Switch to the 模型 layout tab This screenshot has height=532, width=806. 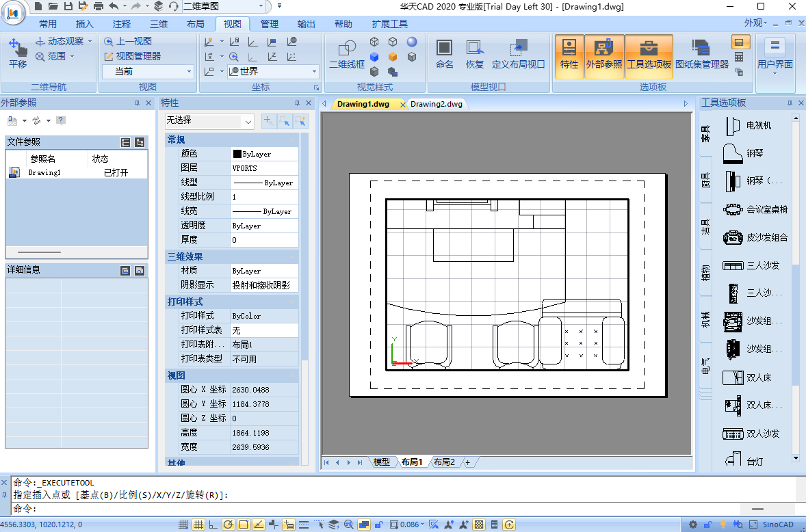381,462
